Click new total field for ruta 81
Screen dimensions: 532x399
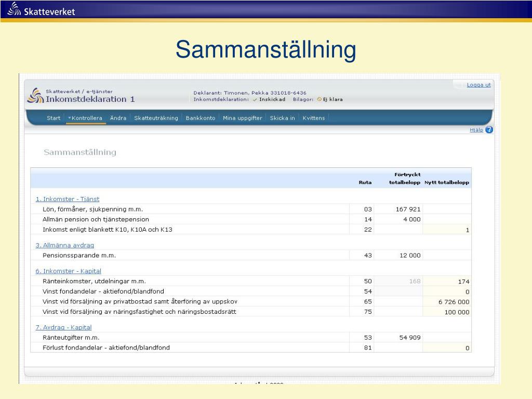coord(447,348)
